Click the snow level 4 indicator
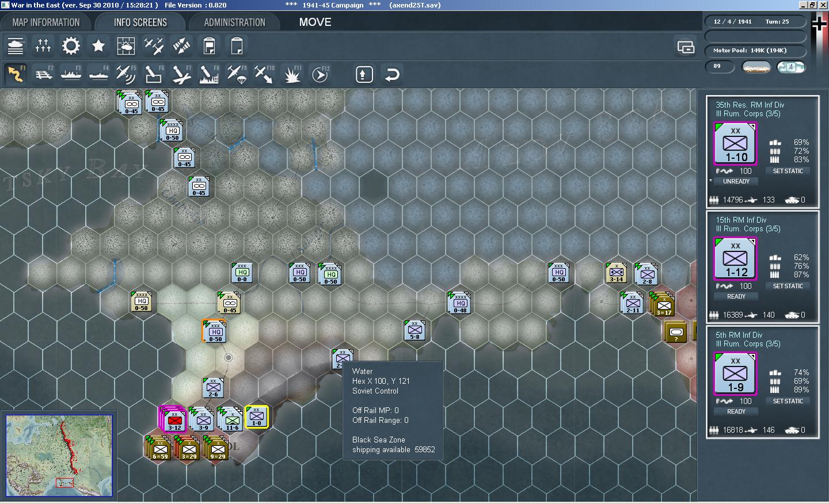The height and width of the screenshot is (504, 829). [x=791, y=67]
